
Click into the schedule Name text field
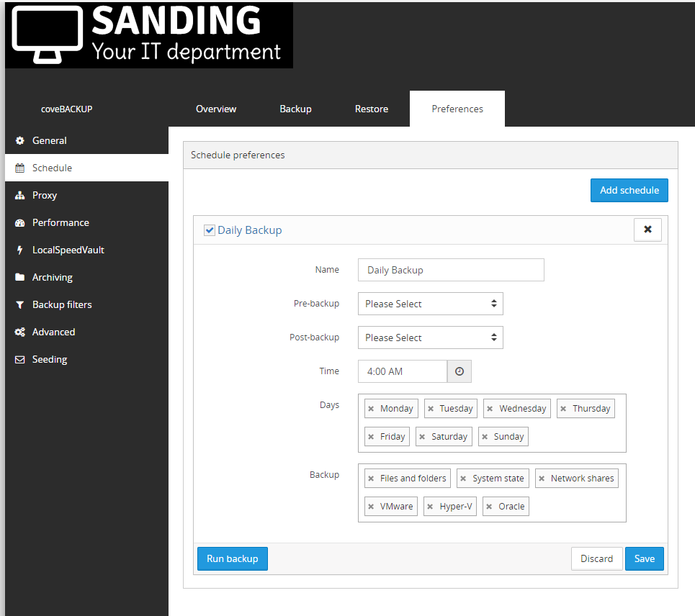(450, 270)
